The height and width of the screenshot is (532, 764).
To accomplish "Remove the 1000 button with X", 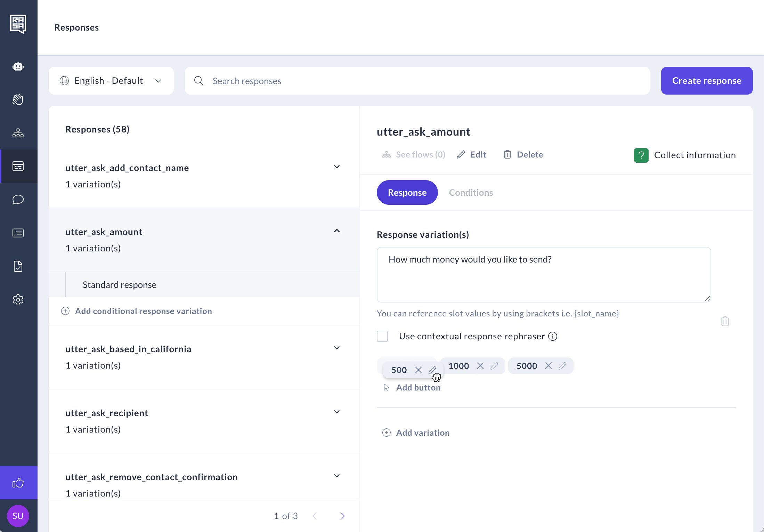I will point(480,366).
